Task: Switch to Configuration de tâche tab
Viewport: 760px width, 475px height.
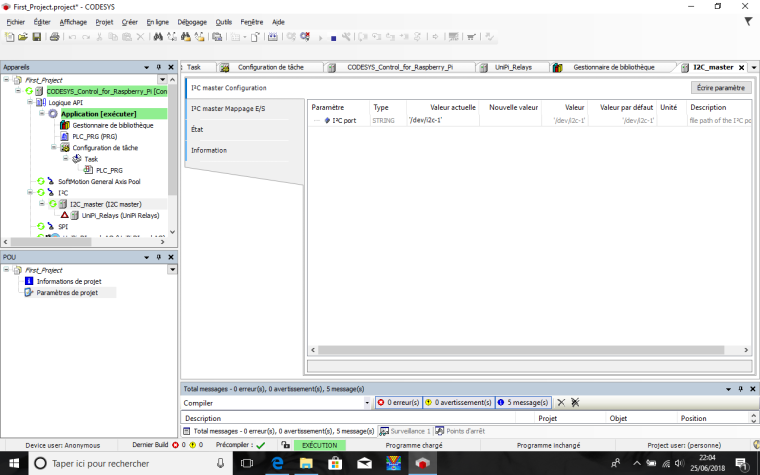Action: (270, 67)
